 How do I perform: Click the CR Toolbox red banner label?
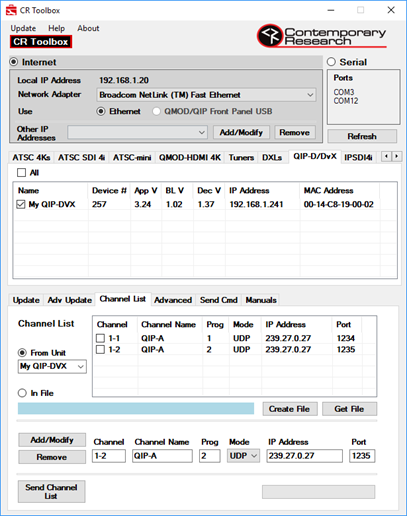pos(41,42)
